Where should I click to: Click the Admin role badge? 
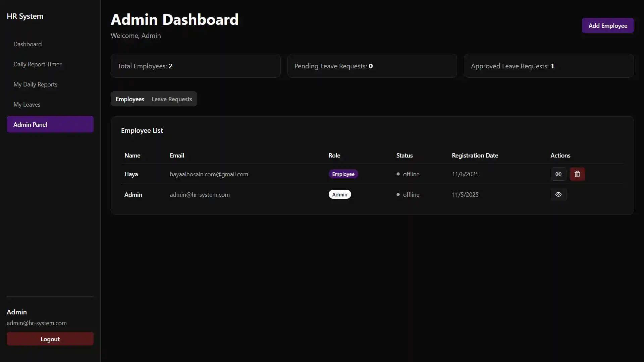coord(339,194)
